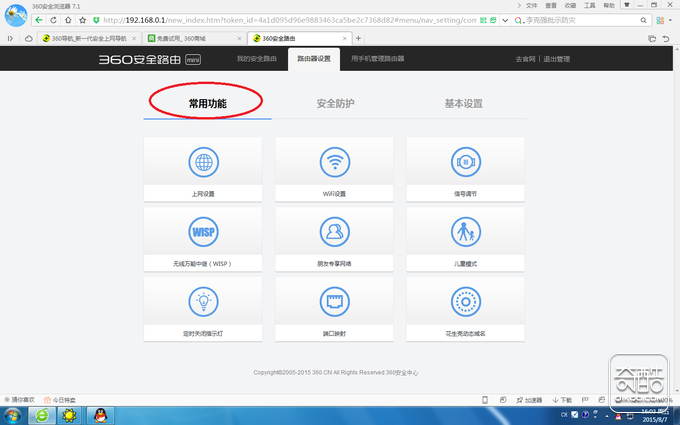Image resolution: width=680 pixels, height=425 pixels.
Task: Close the 360安全路由 browser tab
Action: coord(345,39)
